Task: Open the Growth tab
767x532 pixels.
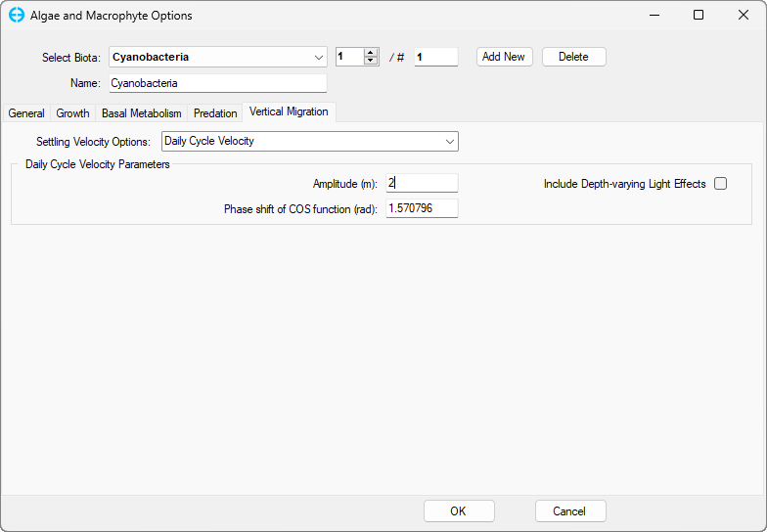Action: point(72,113)
